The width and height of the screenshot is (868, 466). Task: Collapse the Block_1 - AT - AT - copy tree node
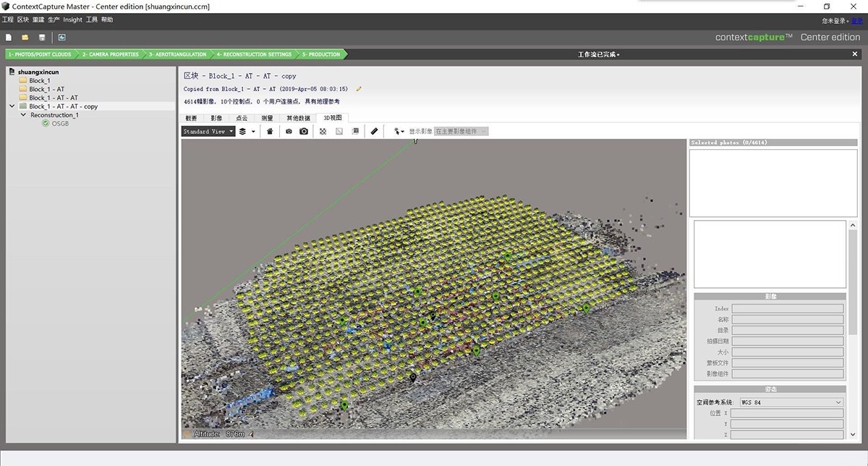point(11,106)
